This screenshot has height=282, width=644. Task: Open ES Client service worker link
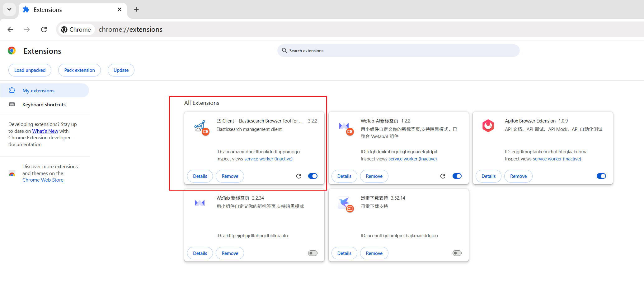[268, 159]
